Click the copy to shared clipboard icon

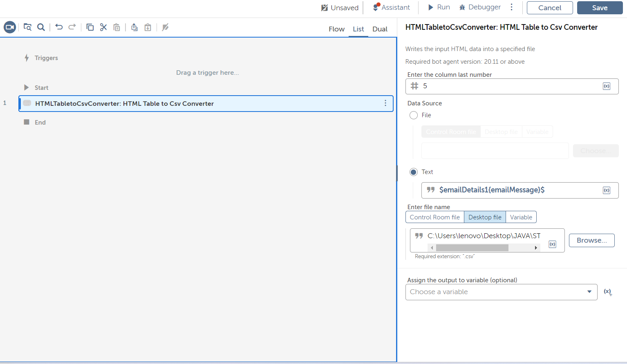tap(134, 27)
